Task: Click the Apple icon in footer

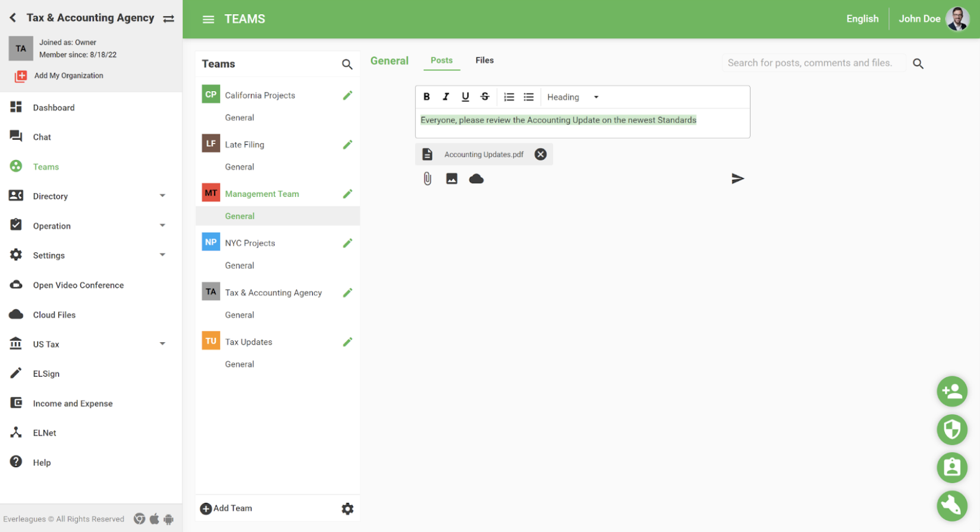Action: pyautogui.click(x=155, y=519)
